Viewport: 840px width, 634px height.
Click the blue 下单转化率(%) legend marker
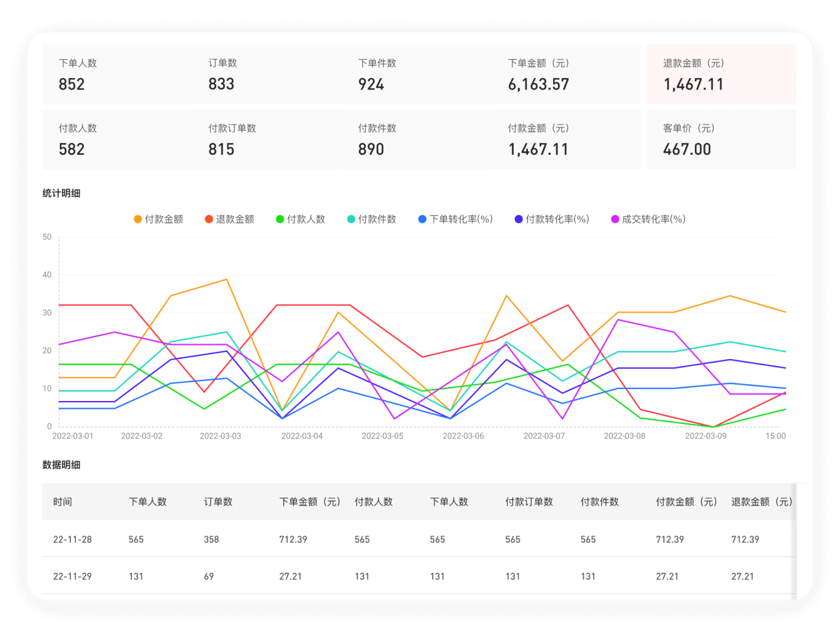pyautogui.click(x=422, y=219)
